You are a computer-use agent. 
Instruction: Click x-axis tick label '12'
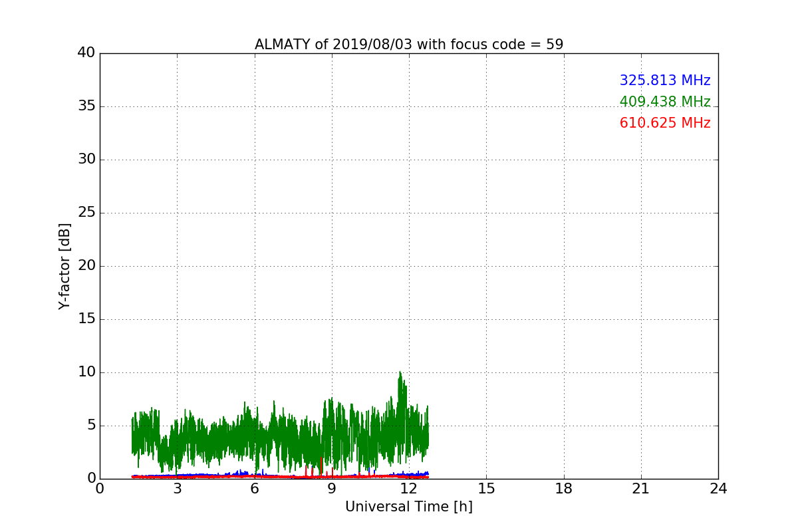(409, 489)
